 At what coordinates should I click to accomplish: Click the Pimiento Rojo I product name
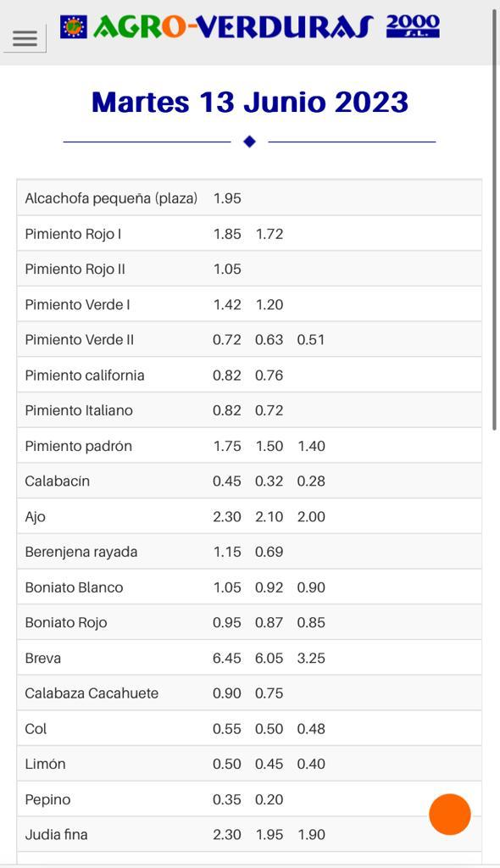tap(73, 234)
